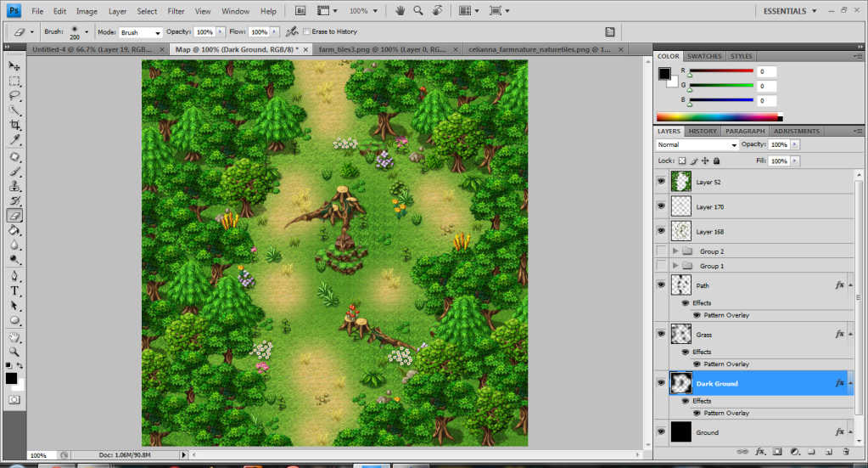
Task: Launch Bridge from the application bar
Action: (x=300, y=10)
